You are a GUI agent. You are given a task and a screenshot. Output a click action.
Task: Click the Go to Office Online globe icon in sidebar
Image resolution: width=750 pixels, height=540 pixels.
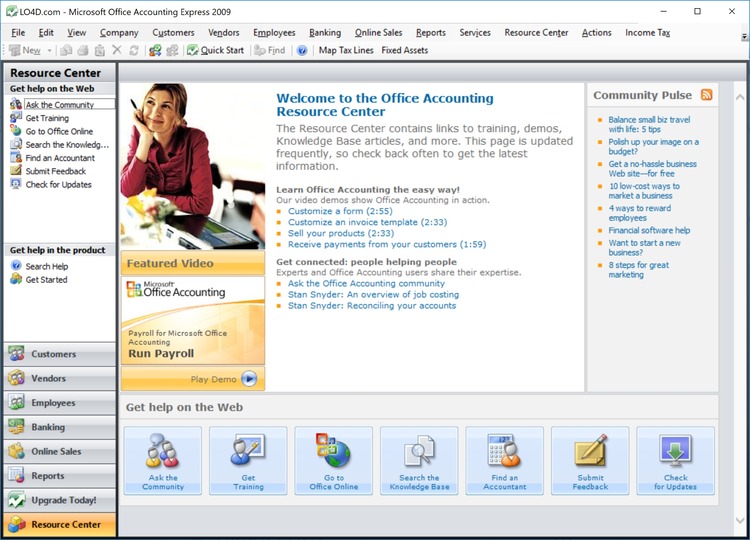16,131
